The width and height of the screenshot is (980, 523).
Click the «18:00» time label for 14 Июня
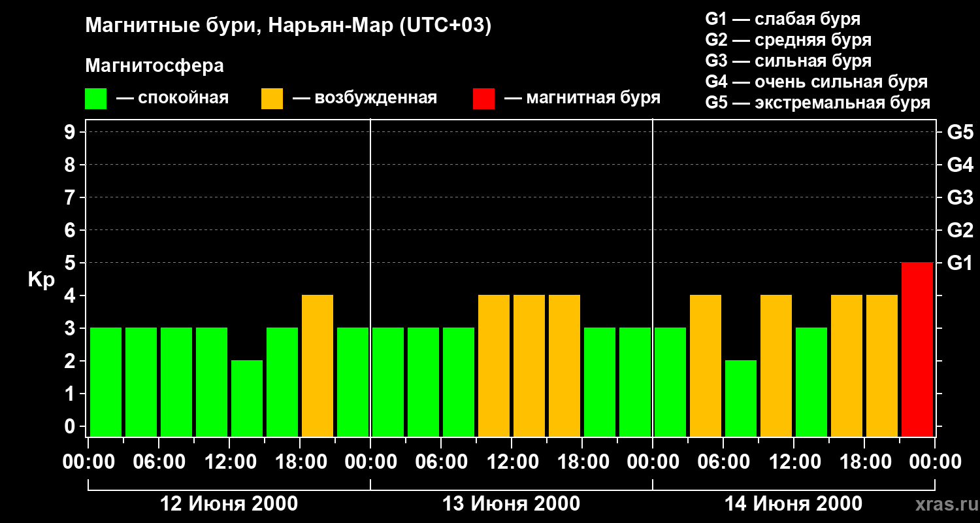coord(864,462)
